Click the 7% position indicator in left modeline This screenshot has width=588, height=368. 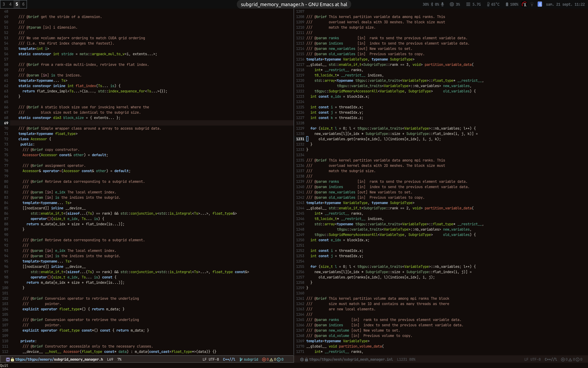tap(119, 359)
